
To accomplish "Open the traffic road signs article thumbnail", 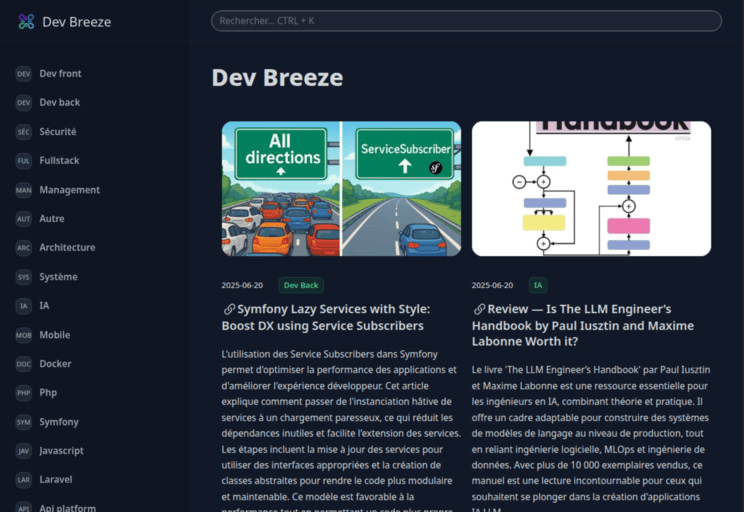I will tap(341, 189).
